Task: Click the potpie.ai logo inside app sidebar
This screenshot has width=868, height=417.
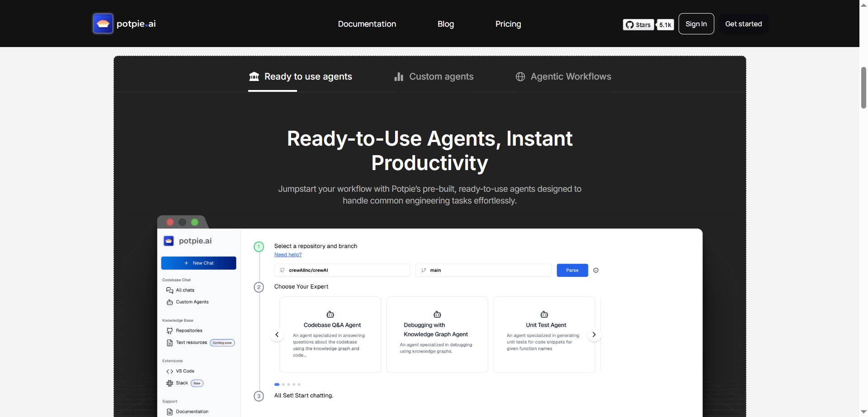Action: coord(188,241)
